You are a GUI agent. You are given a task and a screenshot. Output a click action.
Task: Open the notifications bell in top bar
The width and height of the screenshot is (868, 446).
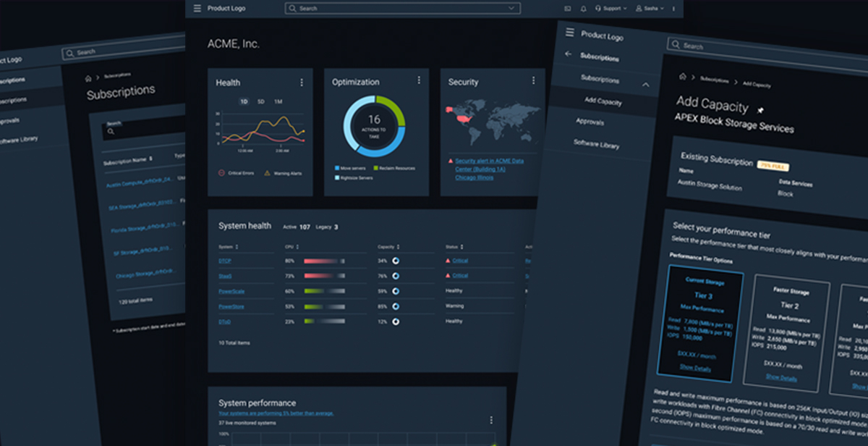[583, 9]
